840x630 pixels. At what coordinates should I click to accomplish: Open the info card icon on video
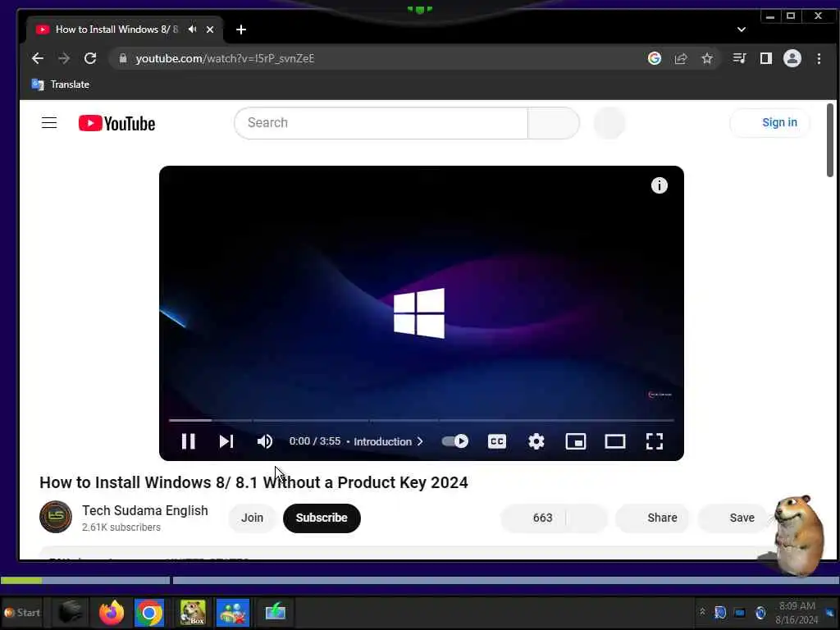pyautogui.click(x=659, y=185)
